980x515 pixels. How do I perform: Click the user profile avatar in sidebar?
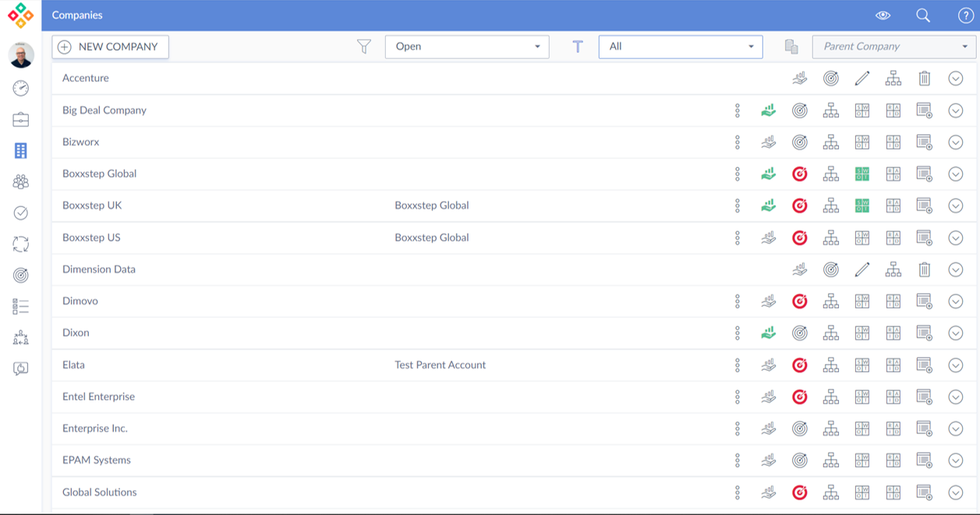tap(21, 55)
